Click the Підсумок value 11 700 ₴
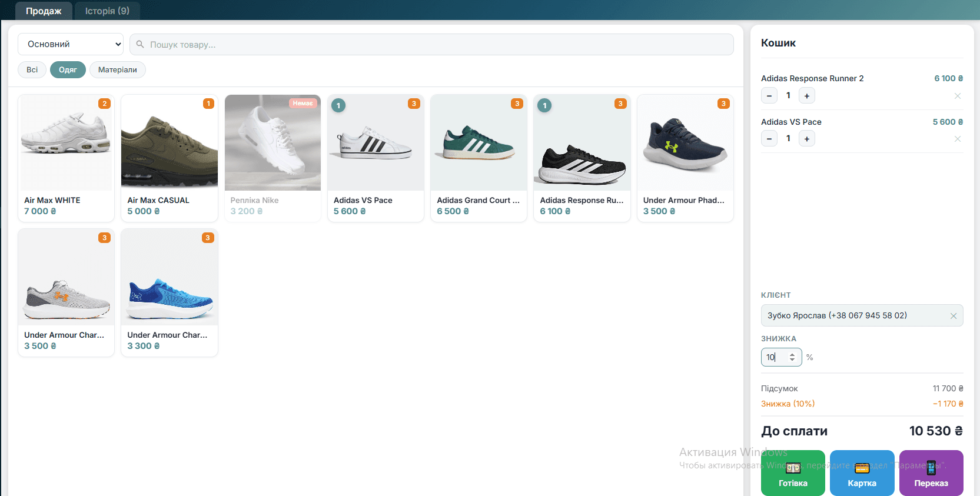 pos(948,388)
